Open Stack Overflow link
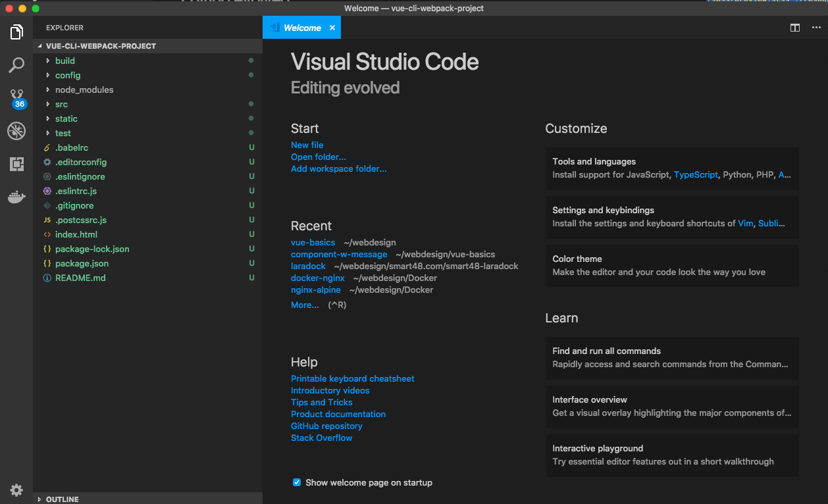The width and height of the screenshot is (828, 504). click(x=322, y=438)
